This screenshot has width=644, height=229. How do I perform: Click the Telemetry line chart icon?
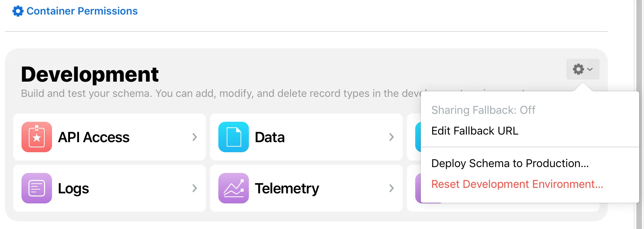[234, 188]
